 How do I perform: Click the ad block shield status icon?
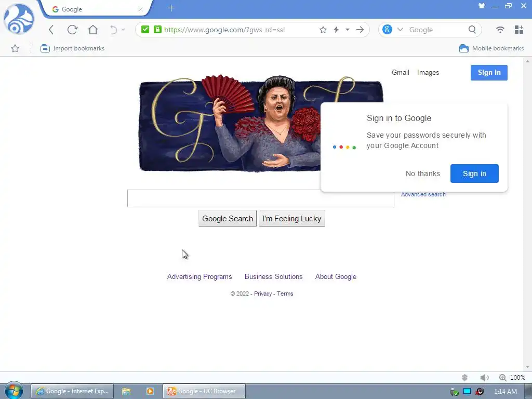point(465,378)
